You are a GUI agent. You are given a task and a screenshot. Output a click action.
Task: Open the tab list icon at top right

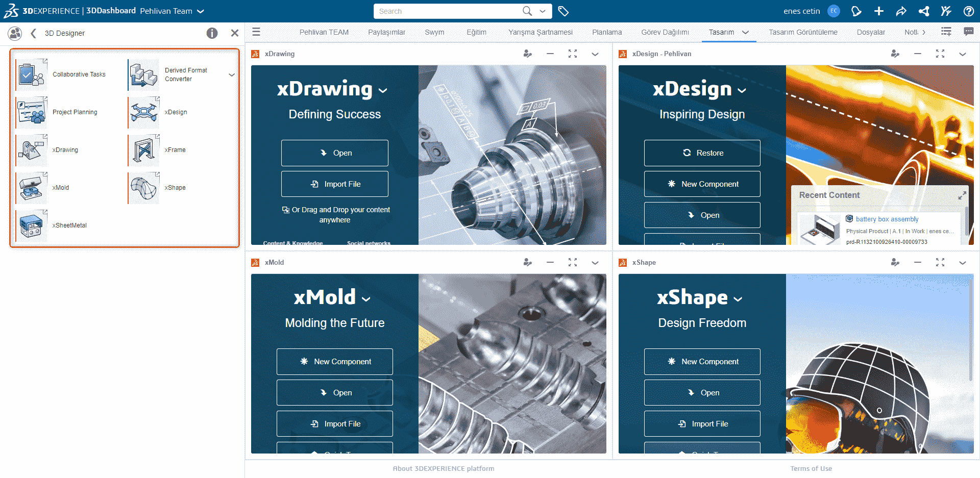pos(946,32)
